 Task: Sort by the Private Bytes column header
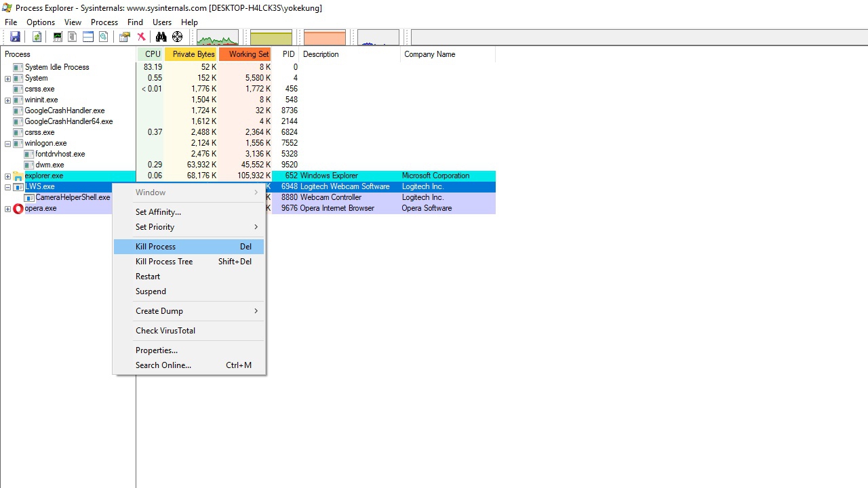click(x=191, y=54)
